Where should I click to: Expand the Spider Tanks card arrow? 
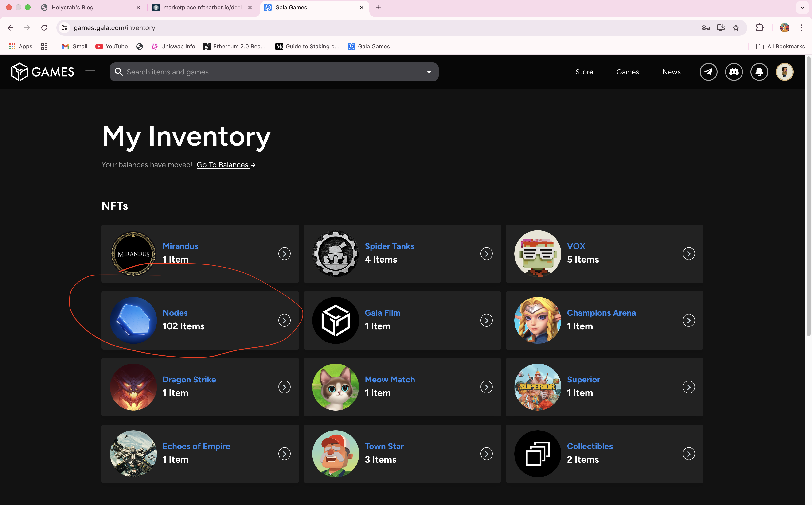(x=486, y=253)
